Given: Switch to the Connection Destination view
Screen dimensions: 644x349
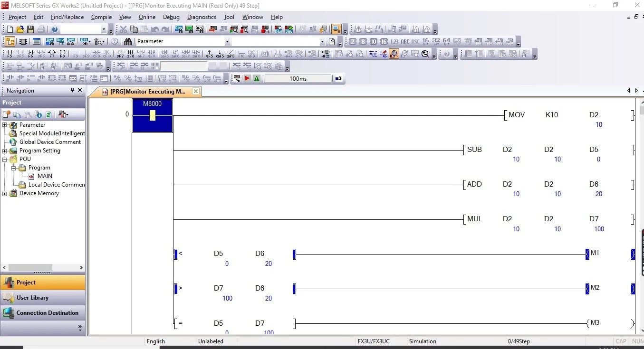Looking at the screenshot, I should coord(43,312).
